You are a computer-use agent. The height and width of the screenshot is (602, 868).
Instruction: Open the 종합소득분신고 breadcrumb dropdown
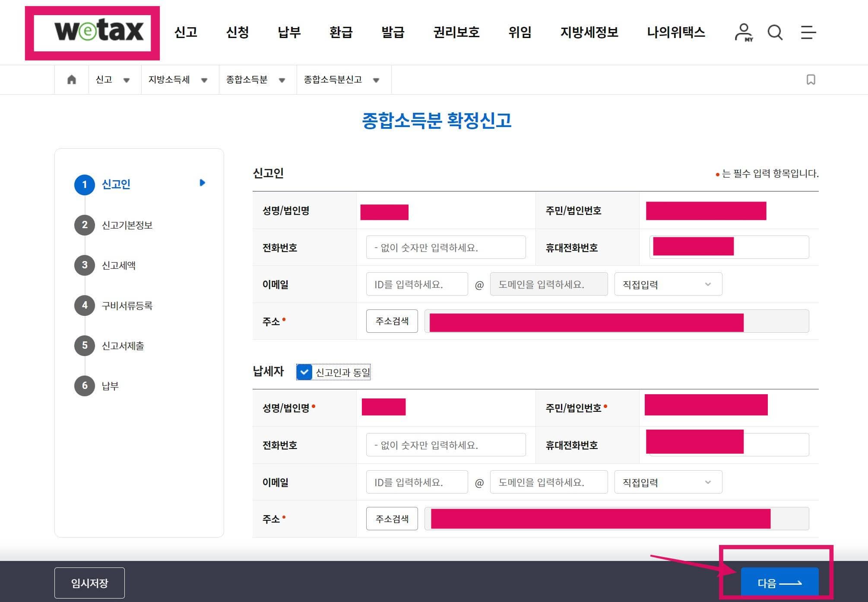[x=377, y=80]
